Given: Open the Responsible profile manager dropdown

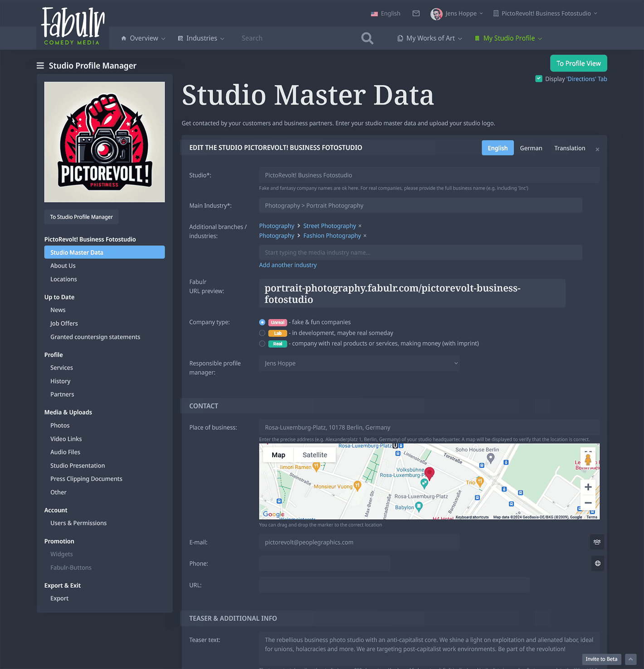Looking at the screenshot, I should (455, 363).
